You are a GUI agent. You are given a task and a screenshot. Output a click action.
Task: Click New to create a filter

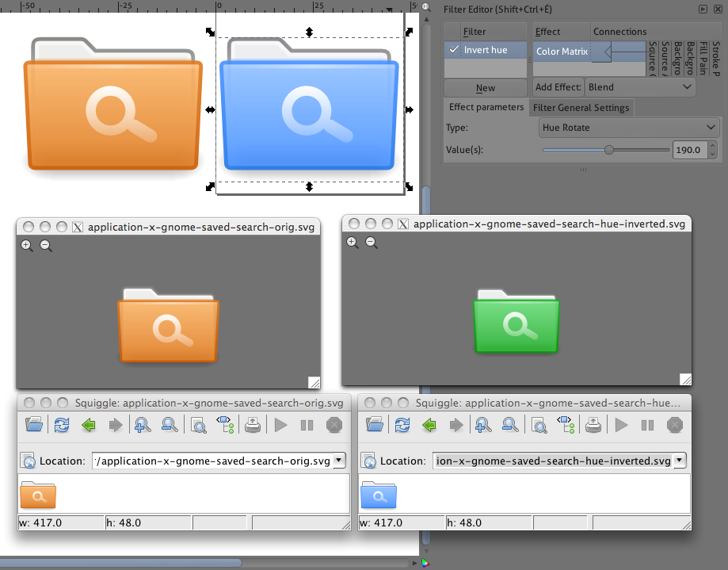pyautogui.click(x=484, y=87)
